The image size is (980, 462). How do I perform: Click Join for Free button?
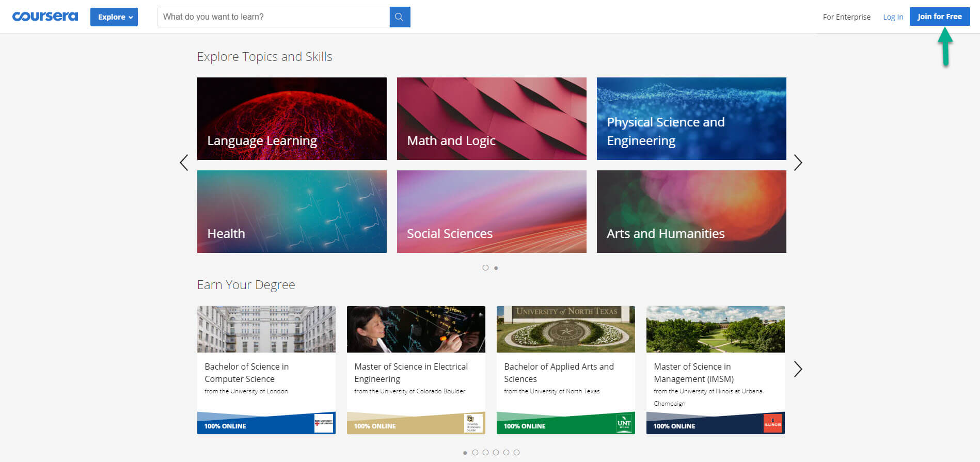(940, 17)
